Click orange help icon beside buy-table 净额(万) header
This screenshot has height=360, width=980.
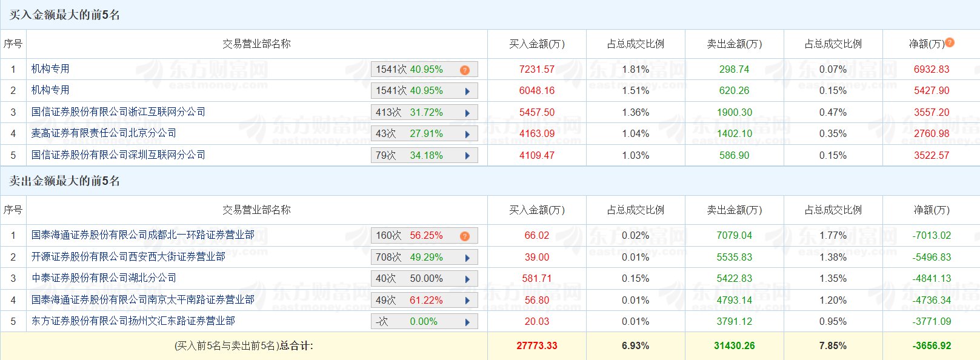tap(950, 42)
